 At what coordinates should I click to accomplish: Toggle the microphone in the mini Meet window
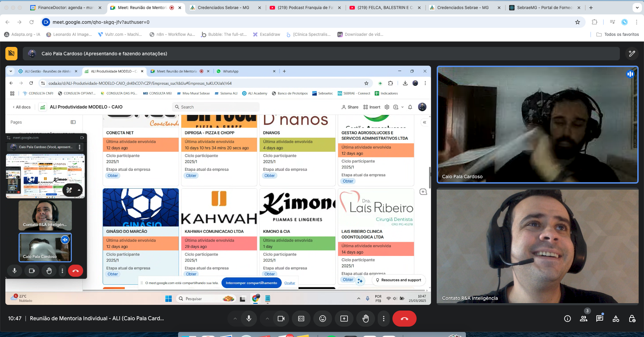tap(14, 271)
